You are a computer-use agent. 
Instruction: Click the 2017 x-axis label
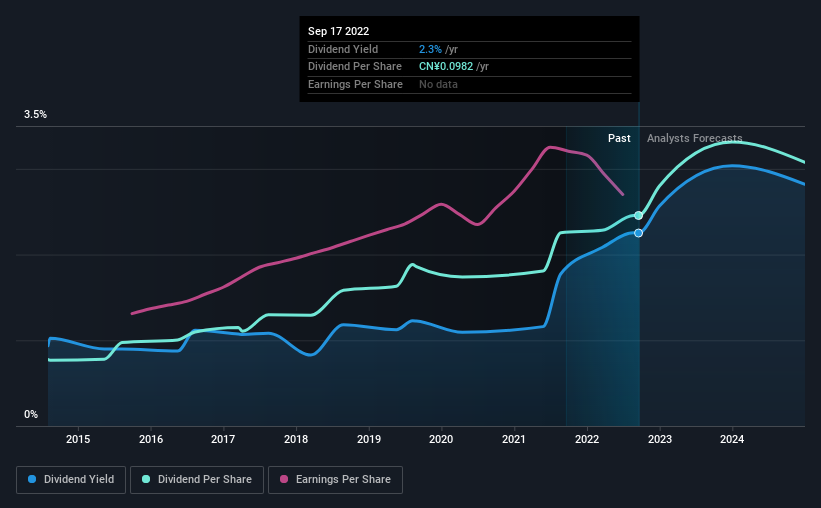coord(223,439)
